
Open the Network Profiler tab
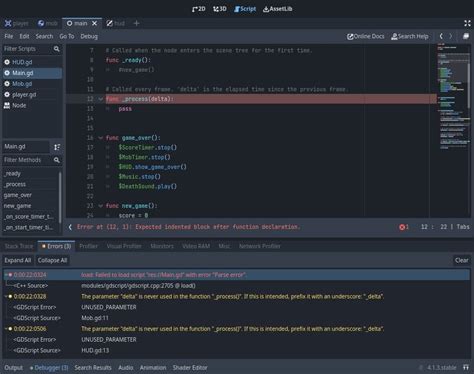(x=260, y=246)
